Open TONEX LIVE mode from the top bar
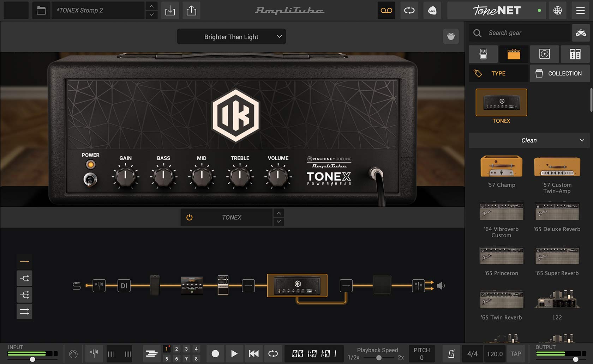593x364 pixels. coord(432,11)
